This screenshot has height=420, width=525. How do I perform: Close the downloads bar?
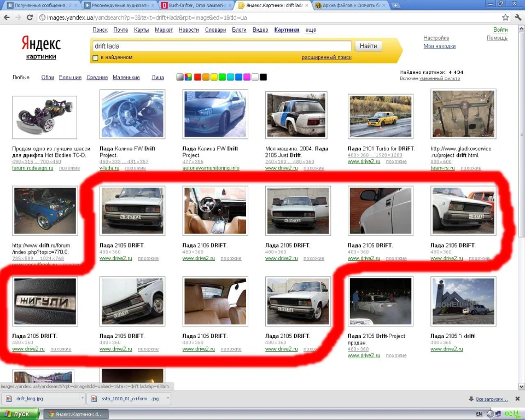tap(518, 399)
